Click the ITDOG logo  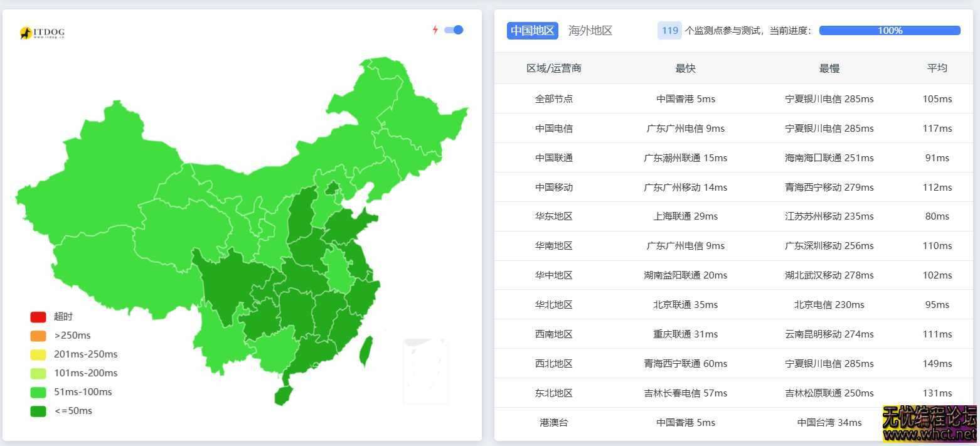[x=42, y=33]
